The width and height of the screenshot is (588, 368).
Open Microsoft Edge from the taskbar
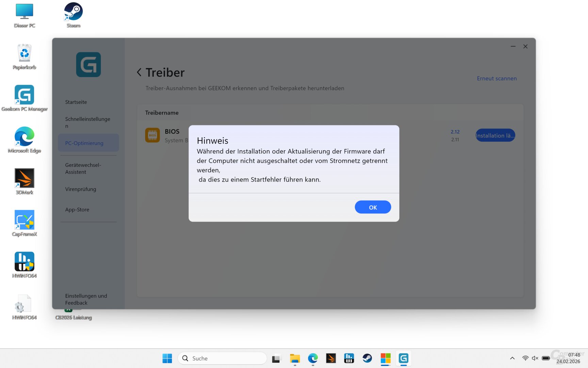(x=313, y=358)
